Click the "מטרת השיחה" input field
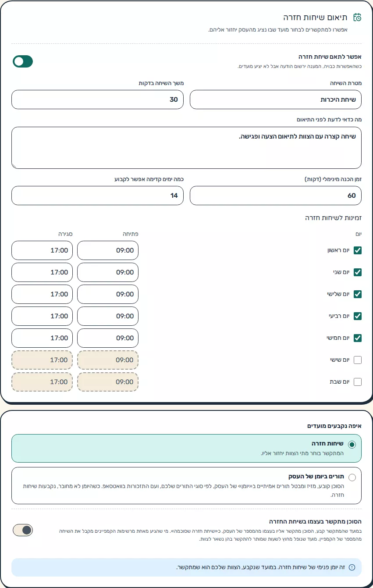This screenshot has width=373, height=588. point(276,100)
